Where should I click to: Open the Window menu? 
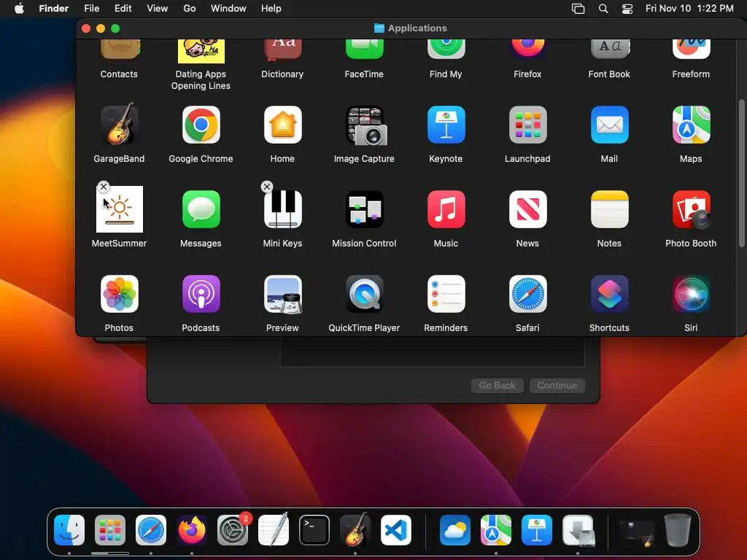[x=228, y=9]
